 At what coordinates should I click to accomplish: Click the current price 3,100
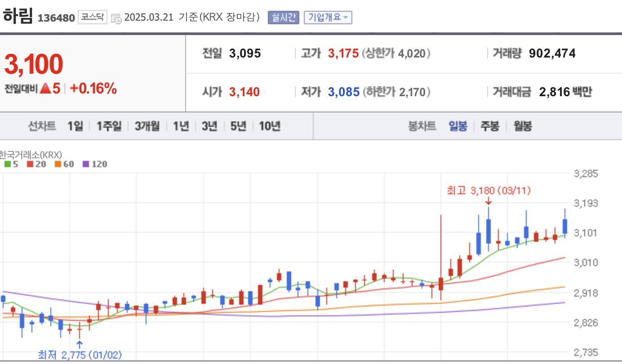tap(34, 64)
